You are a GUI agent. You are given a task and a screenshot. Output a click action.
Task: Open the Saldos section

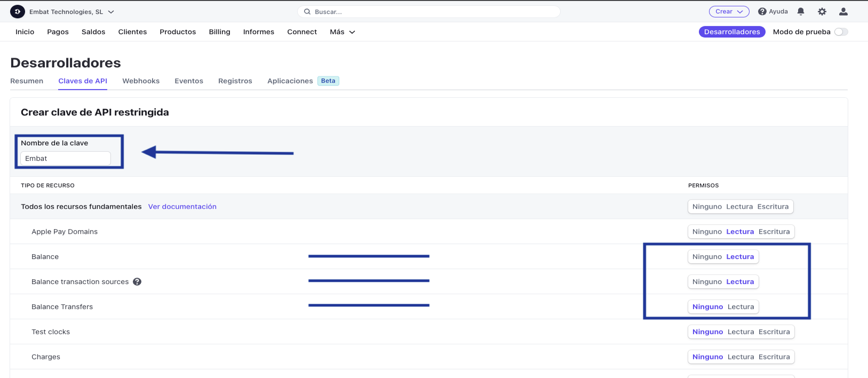(93, 32)
